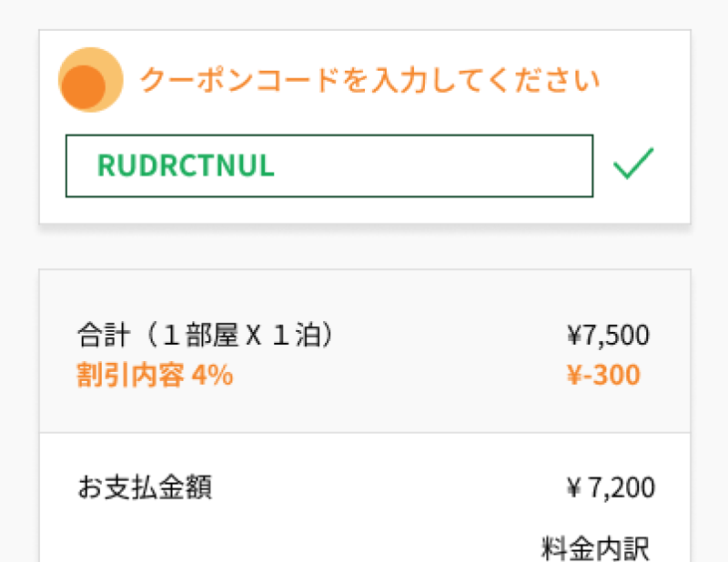Click the orange circle coupon icon
This screenshot has height=562, width=728.
[x=90, y=80]
